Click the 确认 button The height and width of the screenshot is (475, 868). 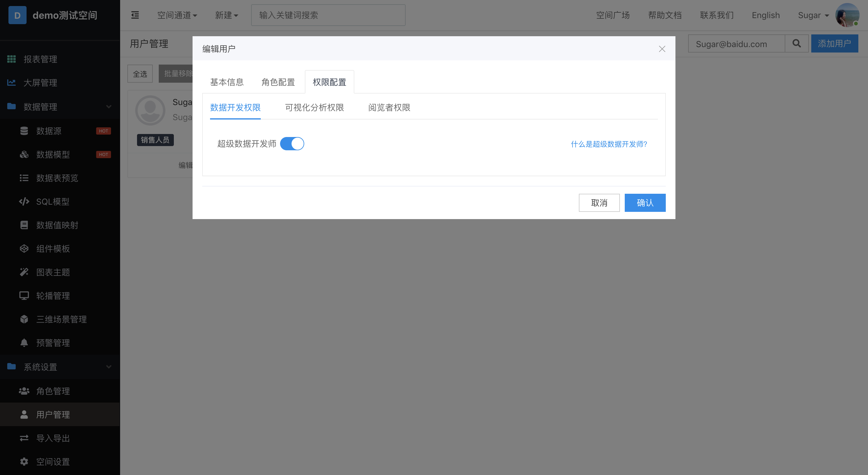(645, 203)
